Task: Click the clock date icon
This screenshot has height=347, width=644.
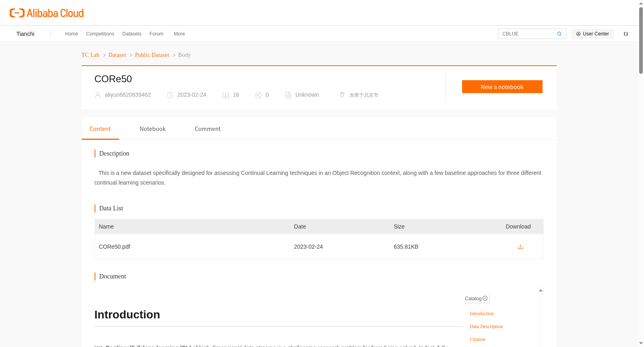Action: (x=170, y=95)
